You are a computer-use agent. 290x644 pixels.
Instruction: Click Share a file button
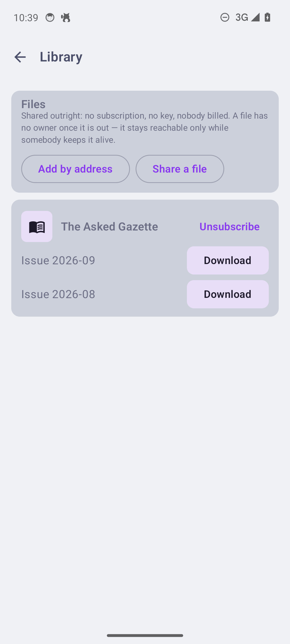(180, 169)
